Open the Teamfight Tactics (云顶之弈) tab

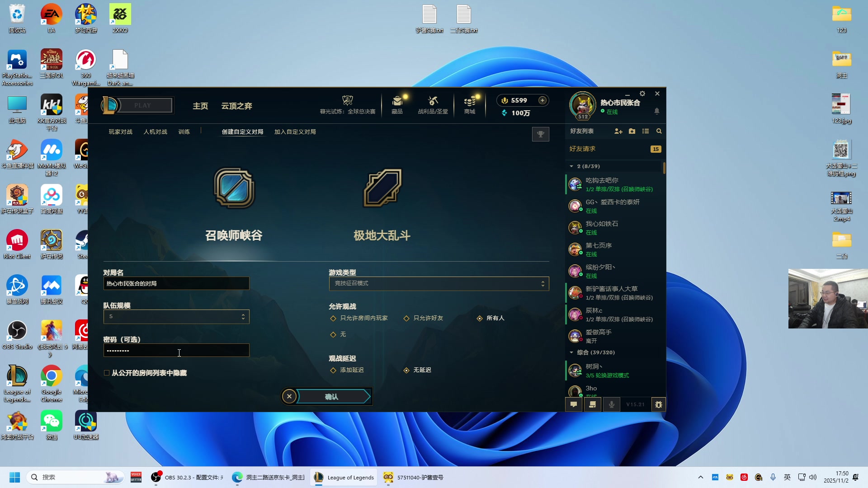236,106
